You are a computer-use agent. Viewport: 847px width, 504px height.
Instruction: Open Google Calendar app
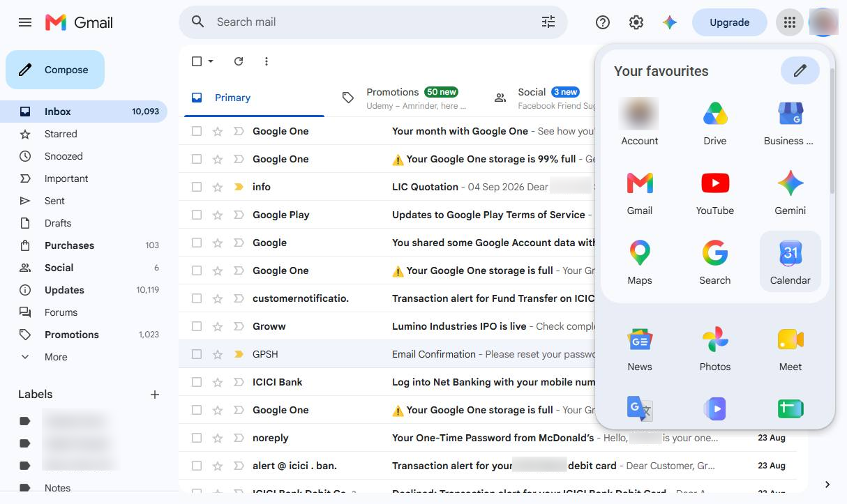click(790, 261)
